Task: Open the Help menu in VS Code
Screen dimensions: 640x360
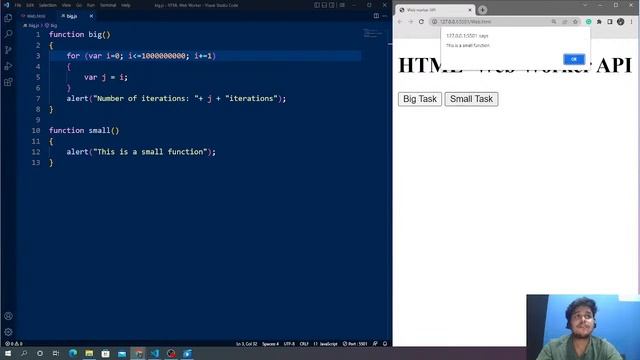Action: (126, 5)
